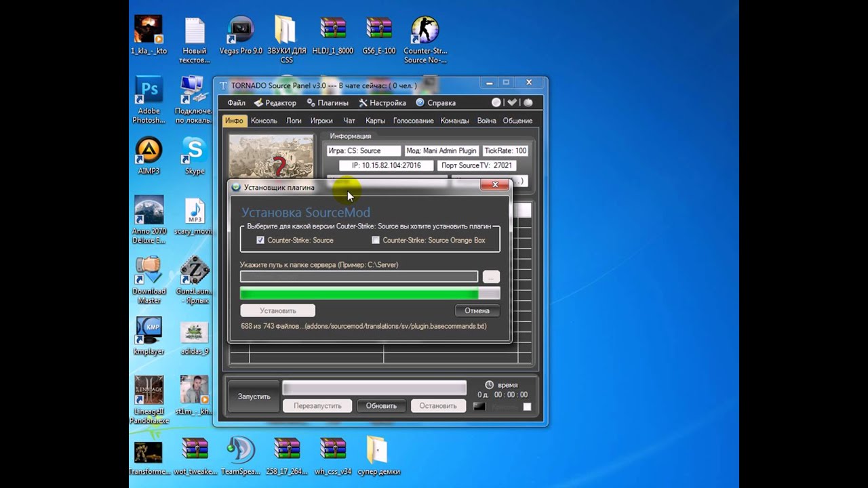This screenshot has width=868, height=488.
Task: Click the IP: 10.15.82.104:27016 field
Action: pos(387,165)
